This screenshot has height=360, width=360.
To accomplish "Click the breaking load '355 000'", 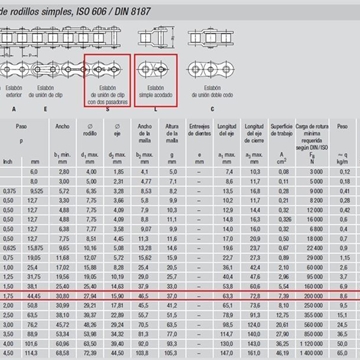I will pos(314,315).
